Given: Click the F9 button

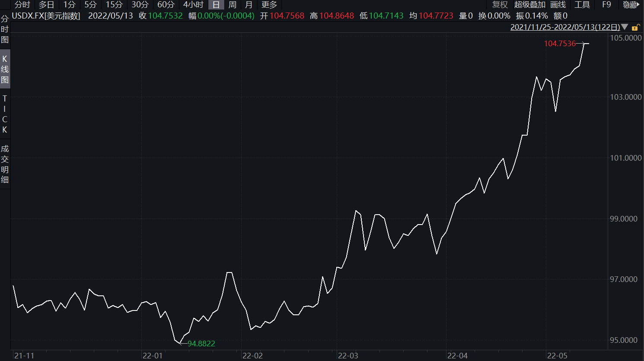Looking at the screenshot, I should (x=607, y=5).
